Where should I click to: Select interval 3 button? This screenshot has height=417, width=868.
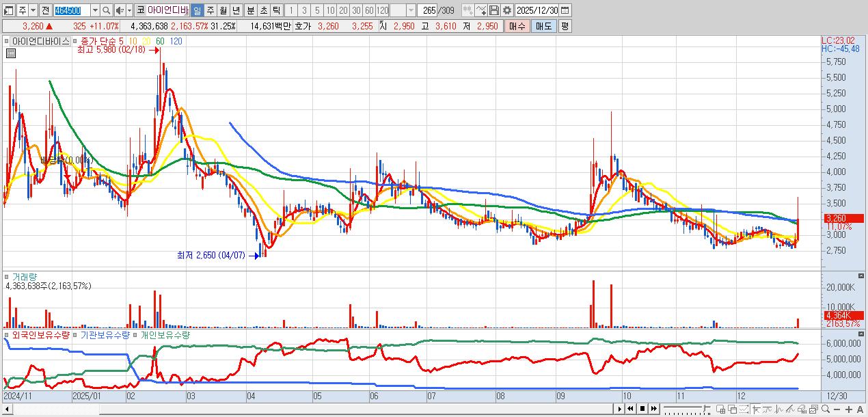pos(303,11)
